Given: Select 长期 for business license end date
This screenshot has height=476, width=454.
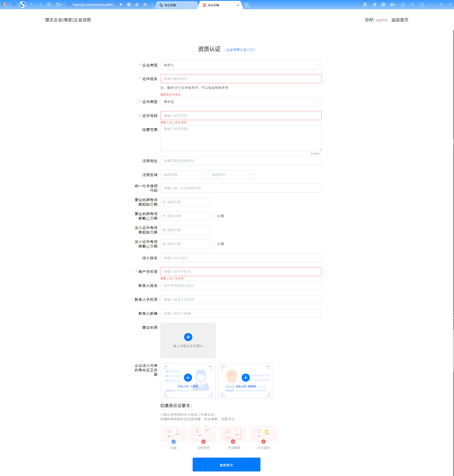Looking at the screenshot, I should (214, 216).
